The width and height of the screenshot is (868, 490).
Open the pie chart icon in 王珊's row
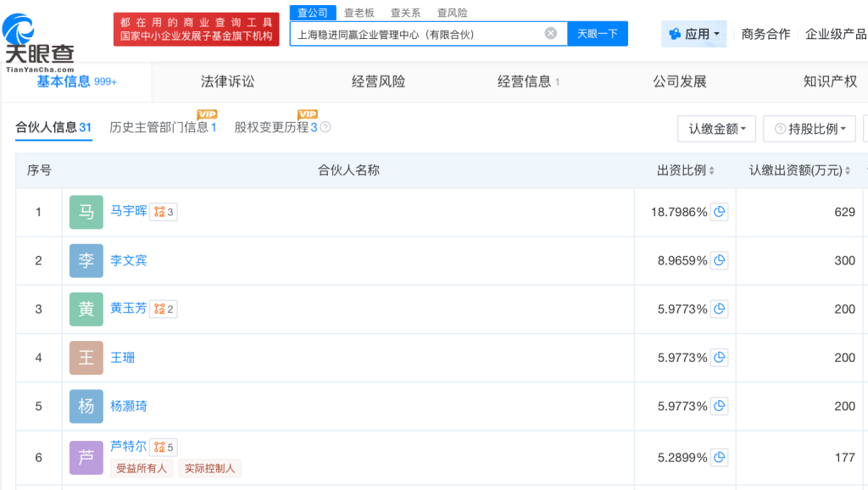coord(720,358)
